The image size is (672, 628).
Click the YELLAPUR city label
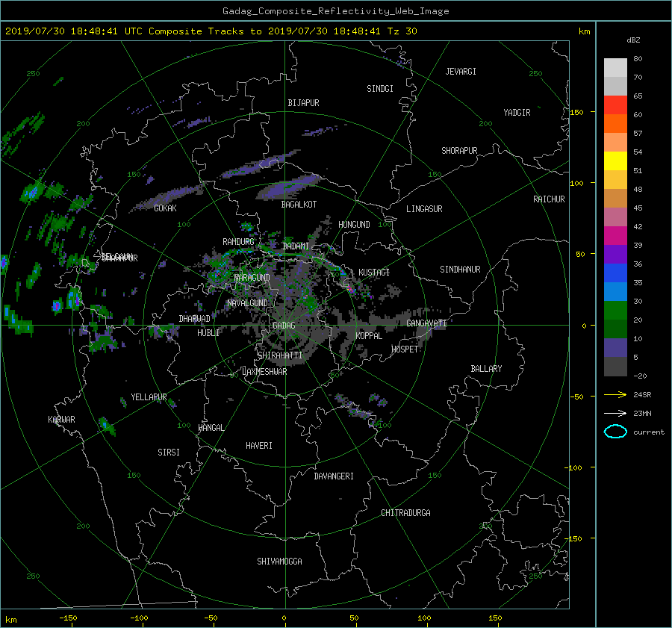149,397
